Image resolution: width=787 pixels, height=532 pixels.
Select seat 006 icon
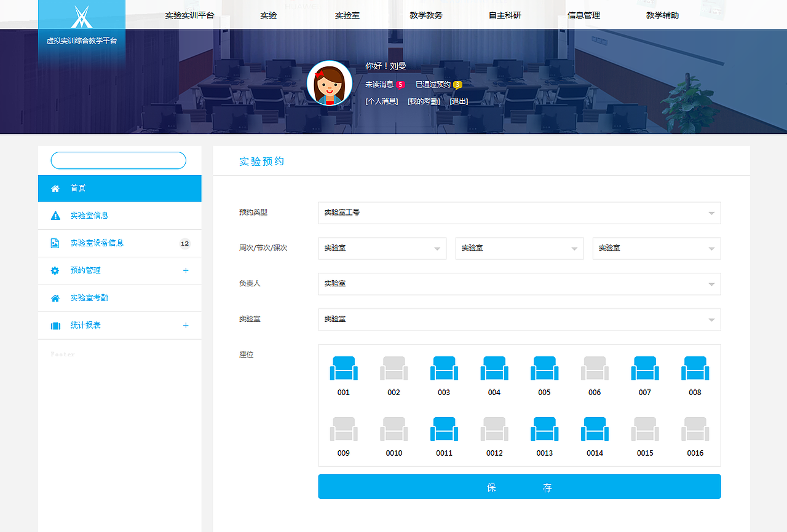595,369
